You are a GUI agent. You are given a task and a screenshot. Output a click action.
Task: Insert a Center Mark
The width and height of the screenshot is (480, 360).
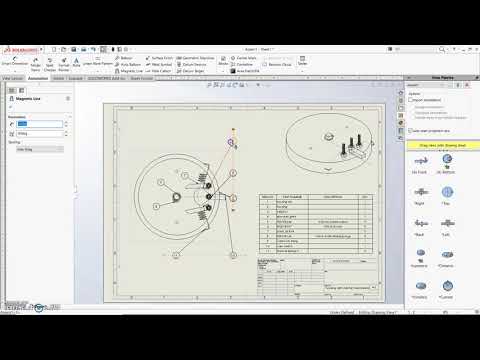click(244, 58)
